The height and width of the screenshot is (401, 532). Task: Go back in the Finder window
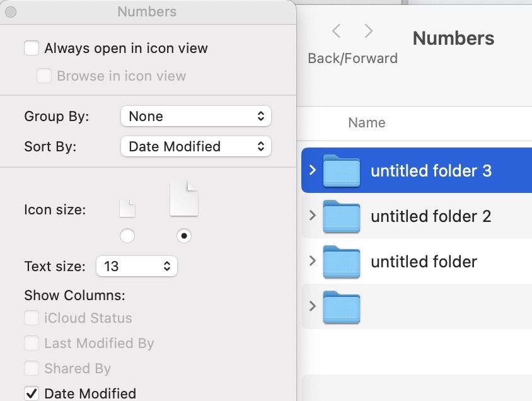point(336,32)
